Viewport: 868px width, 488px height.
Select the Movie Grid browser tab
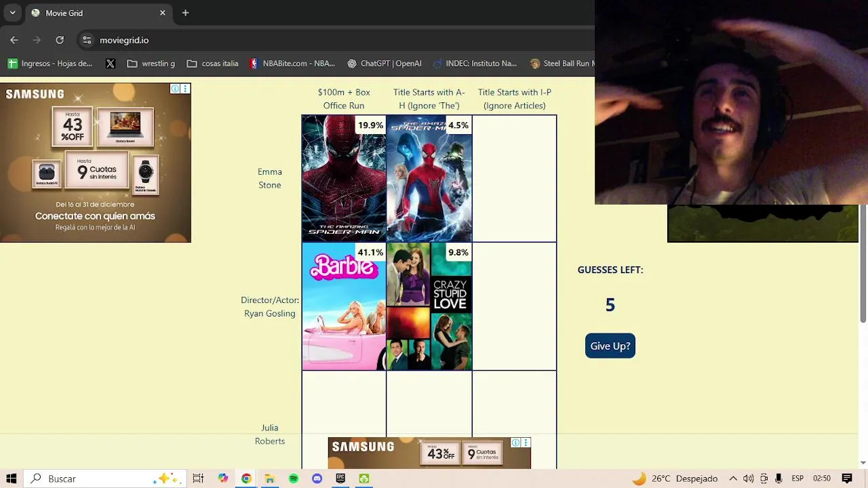coord(98,13)
